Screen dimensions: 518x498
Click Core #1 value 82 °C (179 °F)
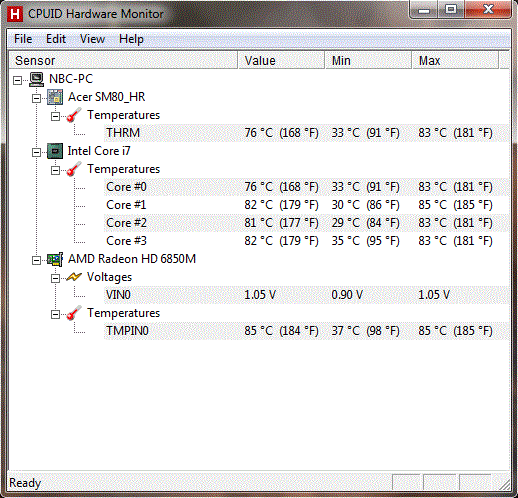coord(281,205)
